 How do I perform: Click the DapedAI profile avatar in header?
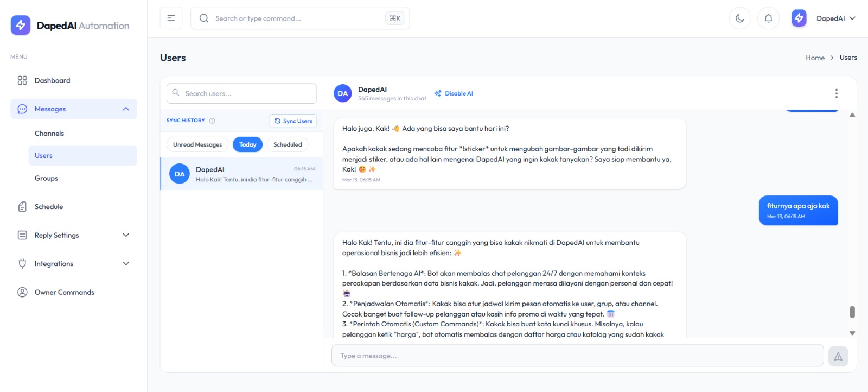799,18
